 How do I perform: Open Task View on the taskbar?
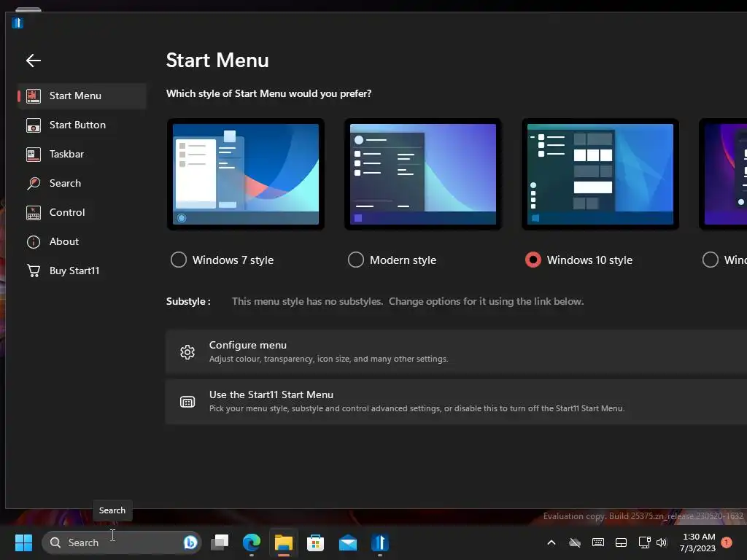click(x=220, y=542)
